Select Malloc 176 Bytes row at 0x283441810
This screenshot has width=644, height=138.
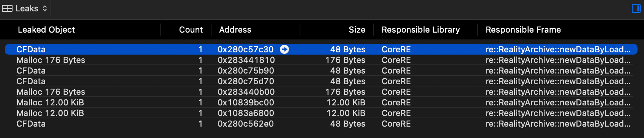pyautogui.click(x=321, y=60)
